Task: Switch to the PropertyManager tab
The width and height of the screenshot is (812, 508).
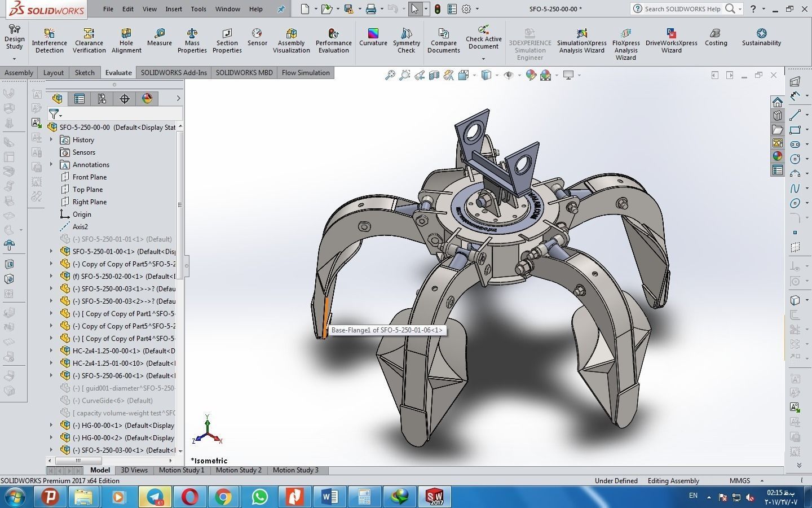Action: 80,99
